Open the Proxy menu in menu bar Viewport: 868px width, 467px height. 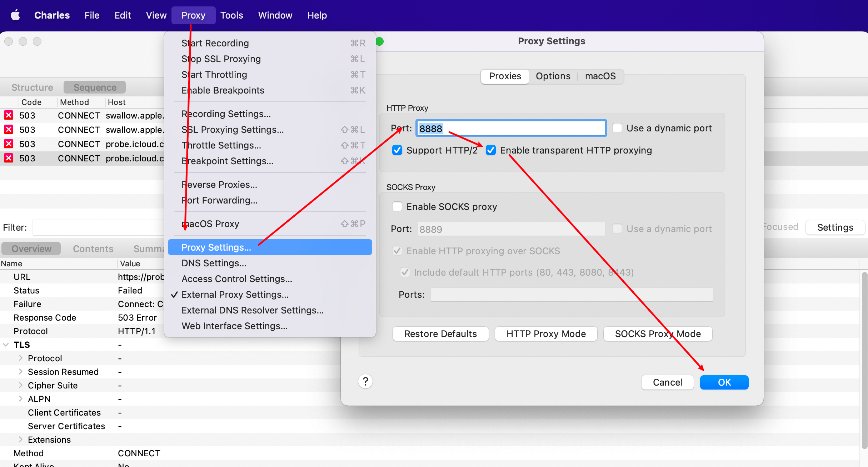click(193, 15)
